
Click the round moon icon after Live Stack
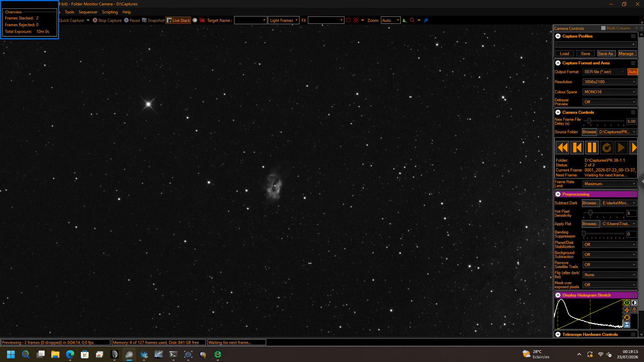point(195,20)
